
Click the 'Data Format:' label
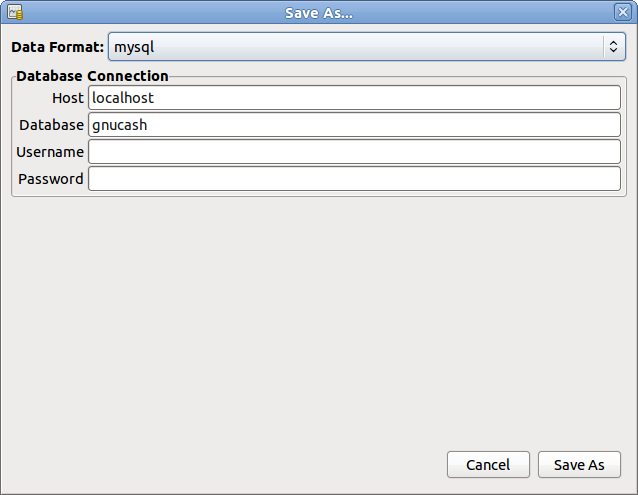point(57,46)
